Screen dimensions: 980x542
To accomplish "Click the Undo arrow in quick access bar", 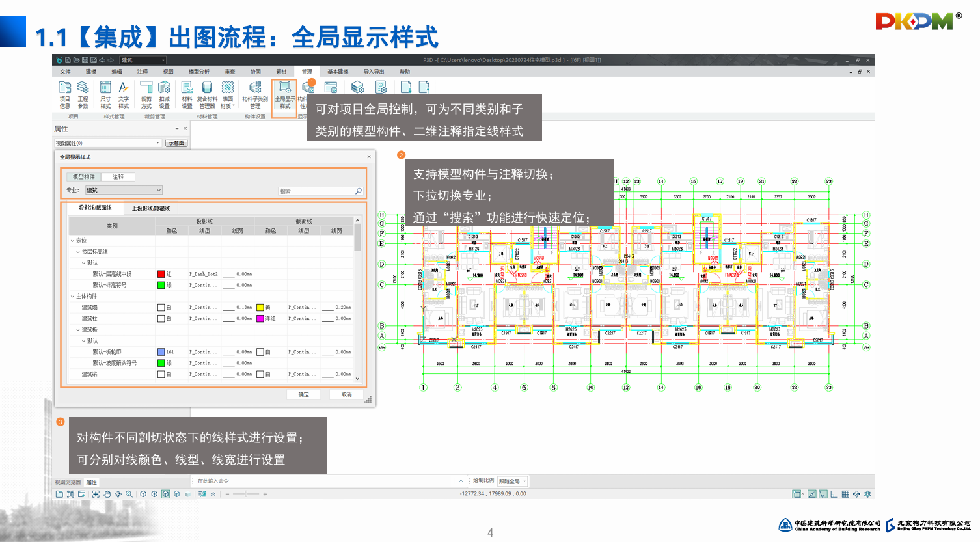I will pyautogui.click(x=102, y=60).
